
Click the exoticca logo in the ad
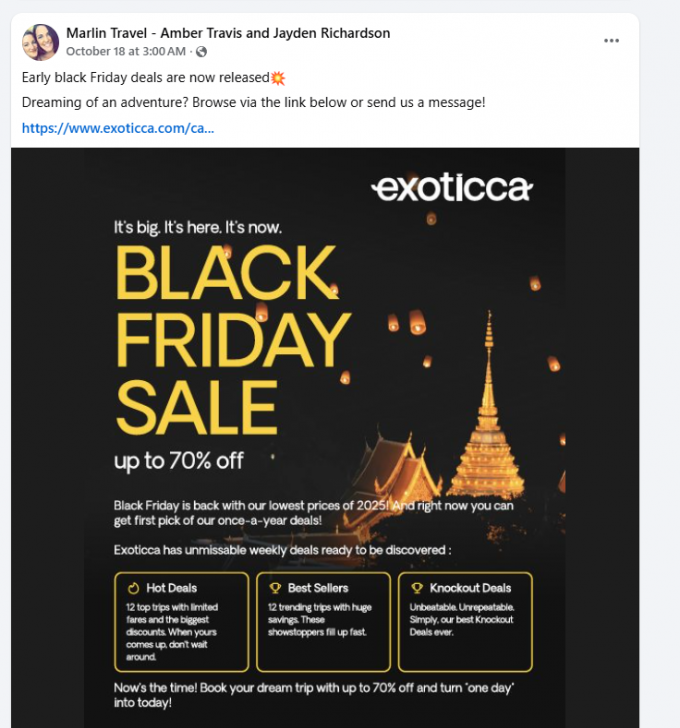coord(451,188)
